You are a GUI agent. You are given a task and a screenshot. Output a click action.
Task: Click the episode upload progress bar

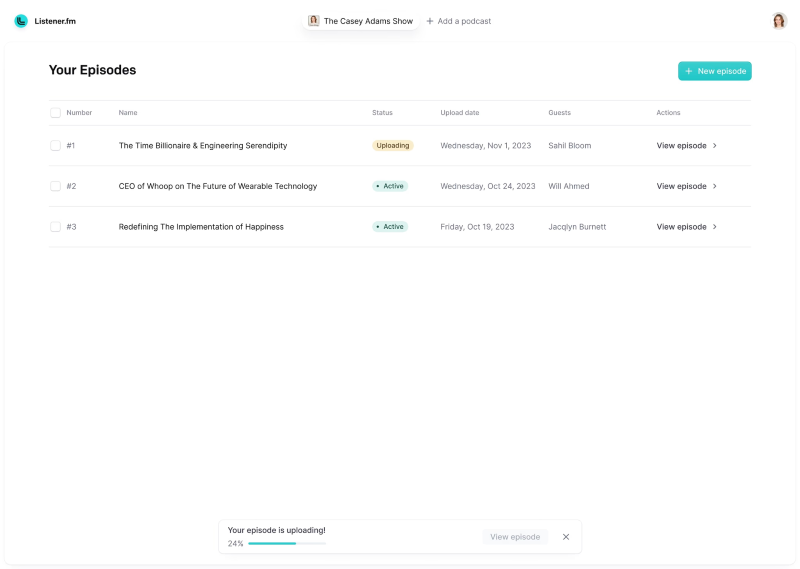287,543
